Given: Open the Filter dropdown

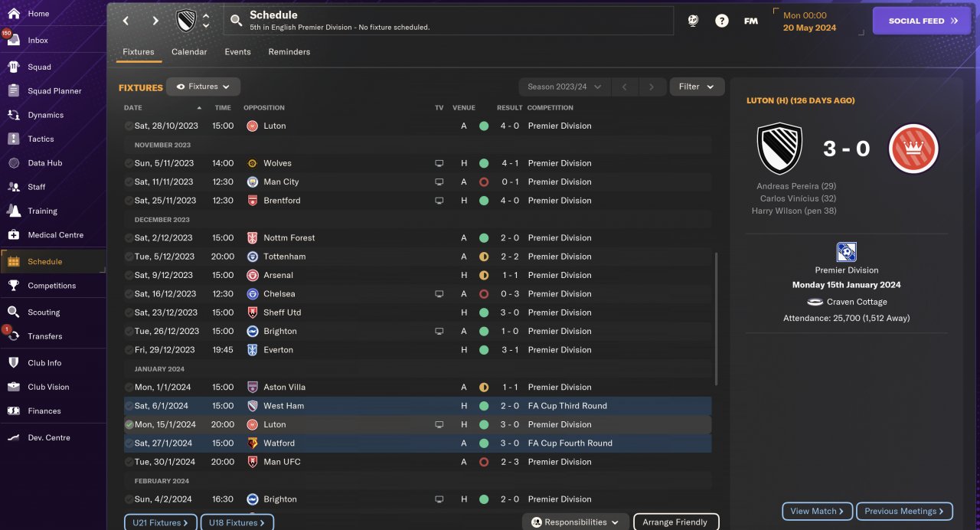Looking at the screenshot, I should (696, 87).
